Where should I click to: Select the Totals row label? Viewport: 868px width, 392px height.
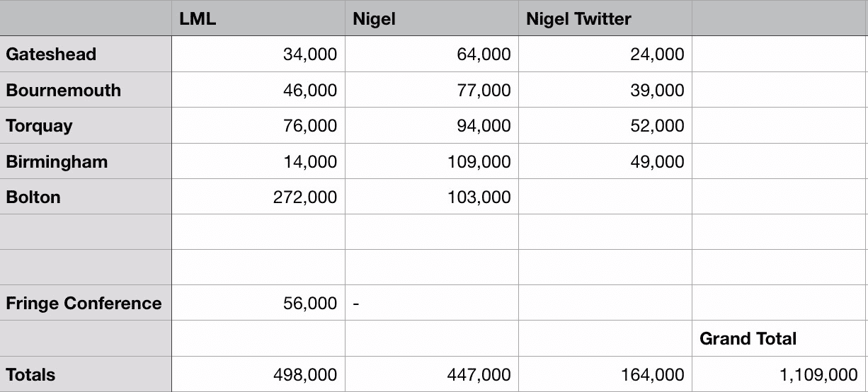click(x=86, y=374)
